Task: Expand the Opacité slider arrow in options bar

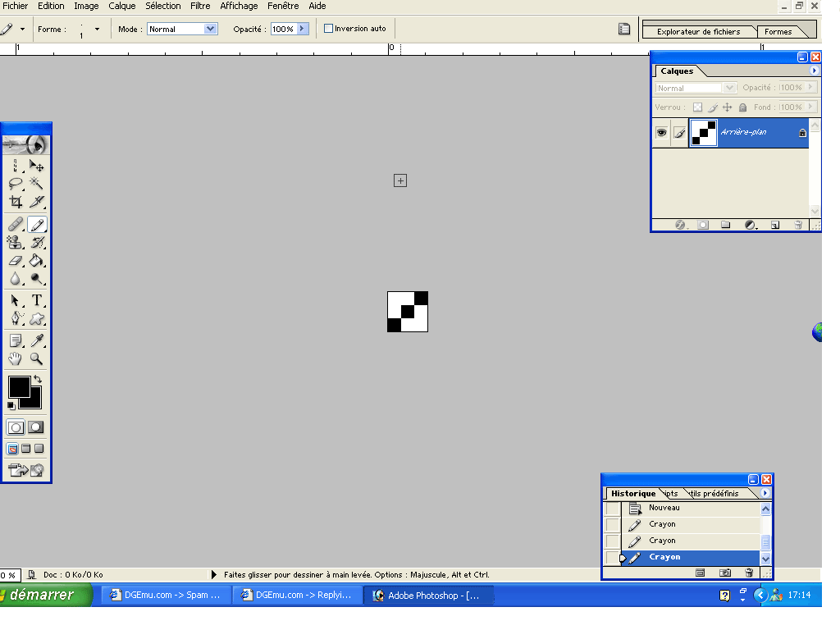Action: pos(302,29)
